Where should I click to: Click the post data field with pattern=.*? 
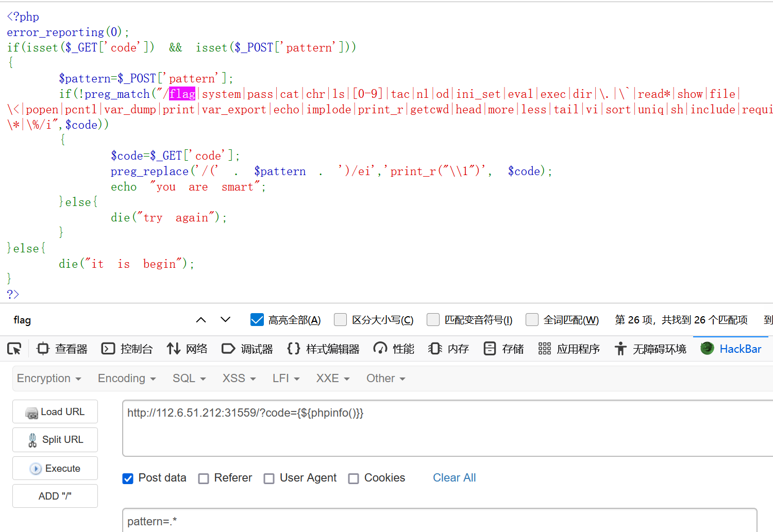click(440, 520)
